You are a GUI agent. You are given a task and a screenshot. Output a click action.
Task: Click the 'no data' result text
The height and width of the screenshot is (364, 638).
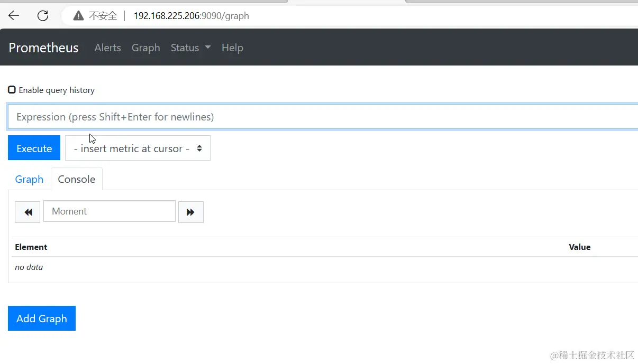[29, 267]
